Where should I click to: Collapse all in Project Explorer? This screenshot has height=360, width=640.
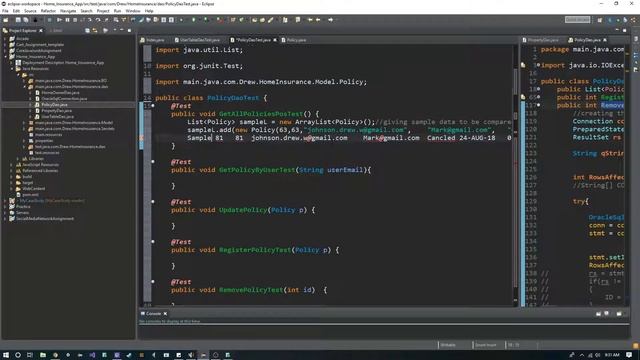[x=87, y=31]
